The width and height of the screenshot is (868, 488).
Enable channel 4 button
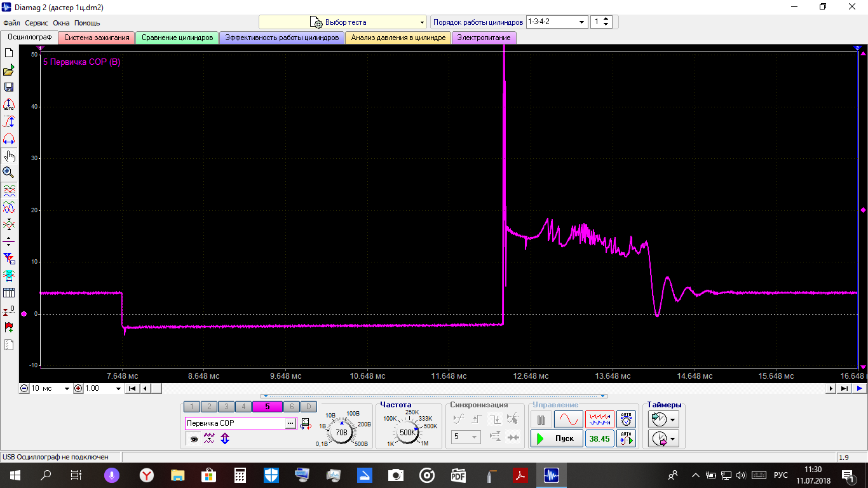click(x=243, y=407)
